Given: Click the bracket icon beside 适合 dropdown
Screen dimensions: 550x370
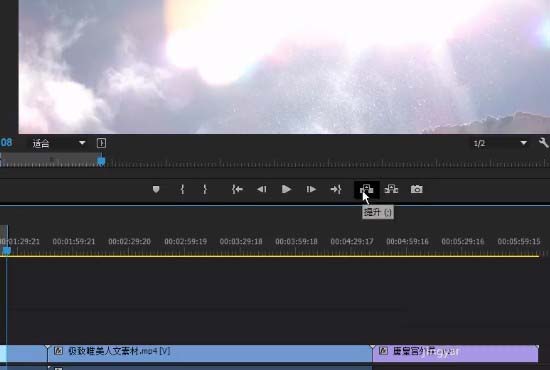Looking at the screenshot, I should click(x=101, y=143).
